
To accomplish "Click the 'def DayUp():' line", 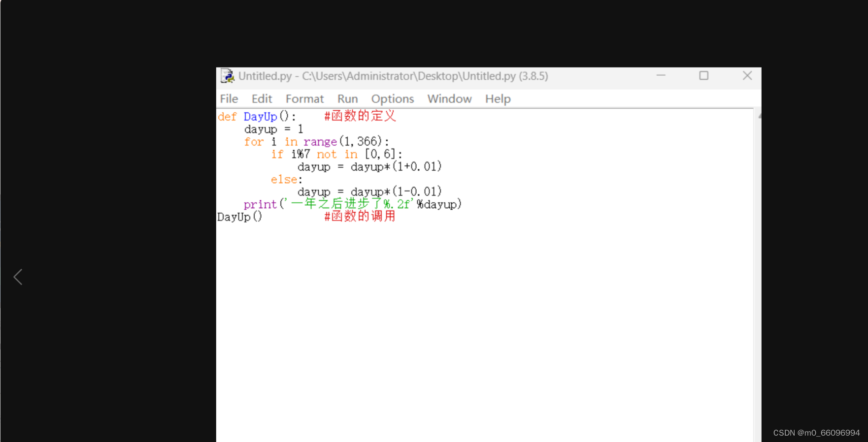I will click(257, 117).
